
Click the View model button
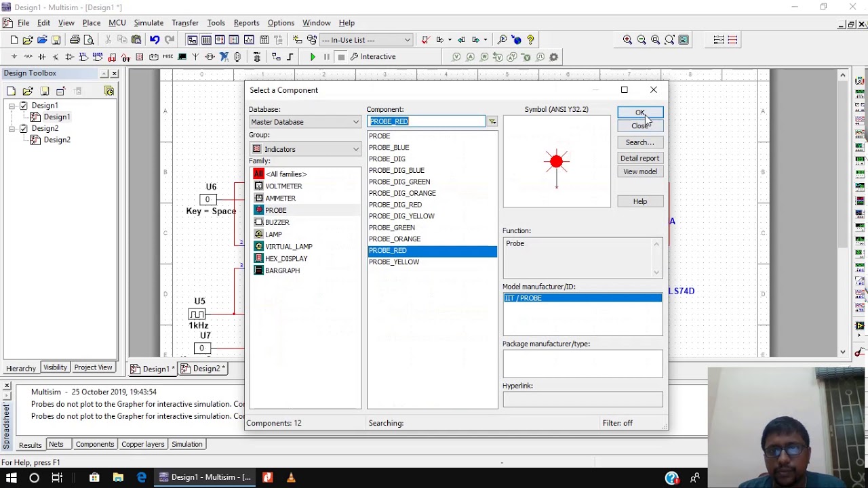(640, 171)
